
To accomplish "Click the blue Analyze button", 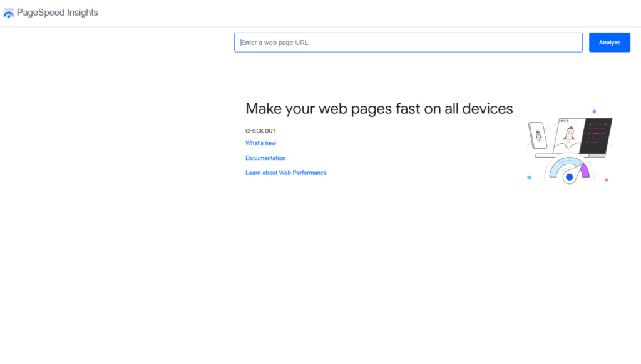I will [x=610, y=43].
